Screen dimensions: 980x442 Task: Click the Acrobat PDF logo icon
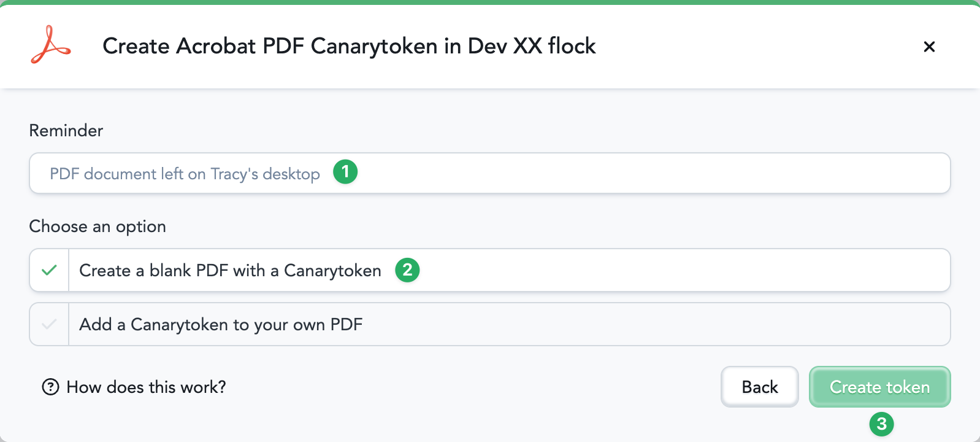tap(51, 45)
